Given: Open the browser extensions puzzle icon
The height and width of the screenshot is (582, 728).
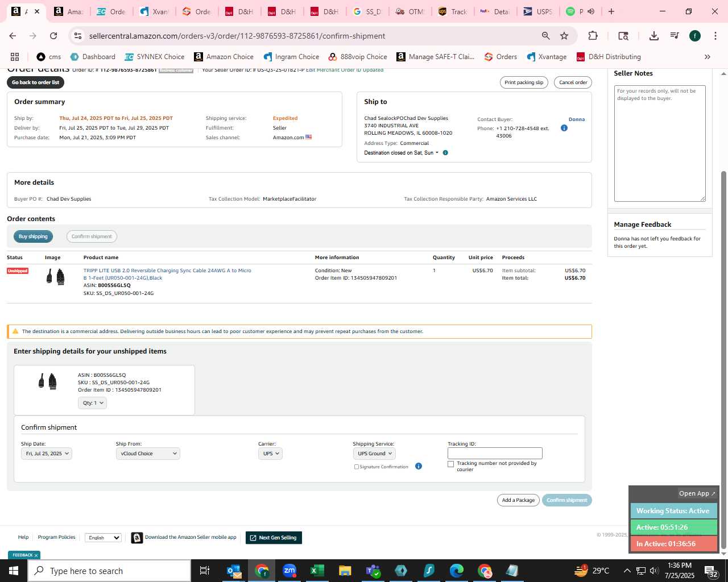Looking at the screenshot, I should (x=593, y=36).
